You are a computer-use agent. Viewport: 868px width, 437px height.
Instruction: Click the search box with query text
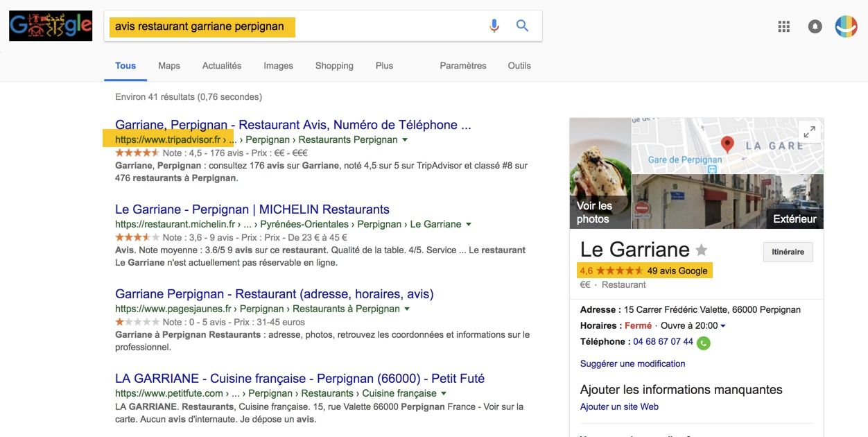(x=323, y=26)
